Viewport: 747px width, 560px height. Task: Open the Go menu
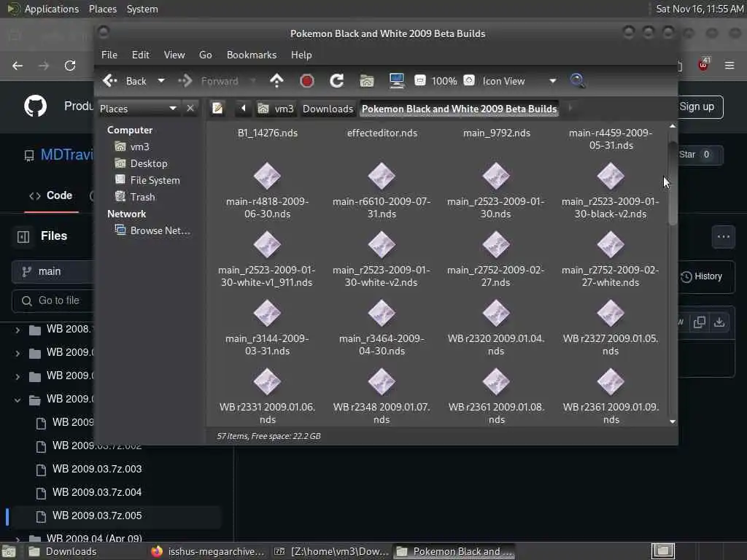tap(205, 55)
